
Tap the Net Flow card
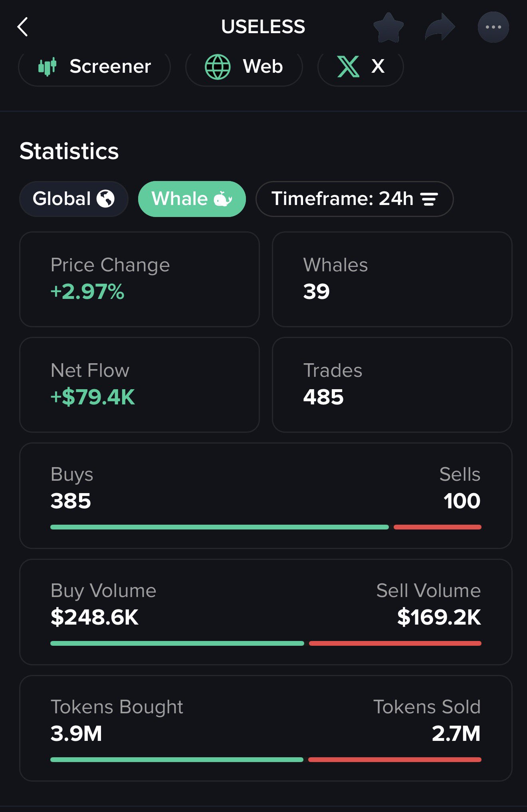[x=139, y=384]
